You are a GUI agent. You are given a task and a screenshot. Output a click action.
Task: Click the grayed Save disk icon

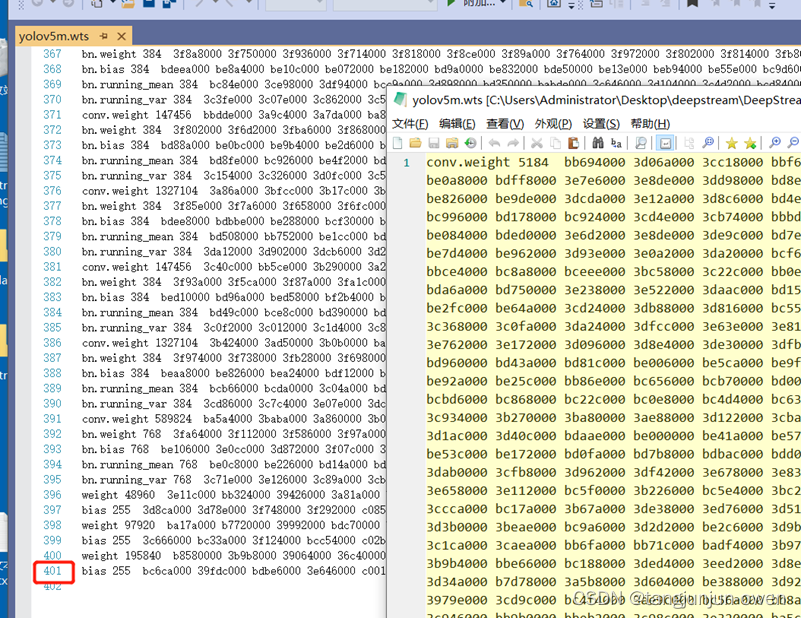(x=434, y=143)
